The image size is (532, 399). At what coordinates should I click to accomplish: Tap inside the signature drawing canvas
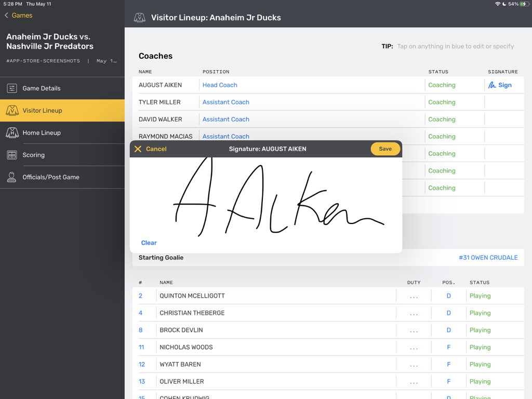[x=266, y=203]
